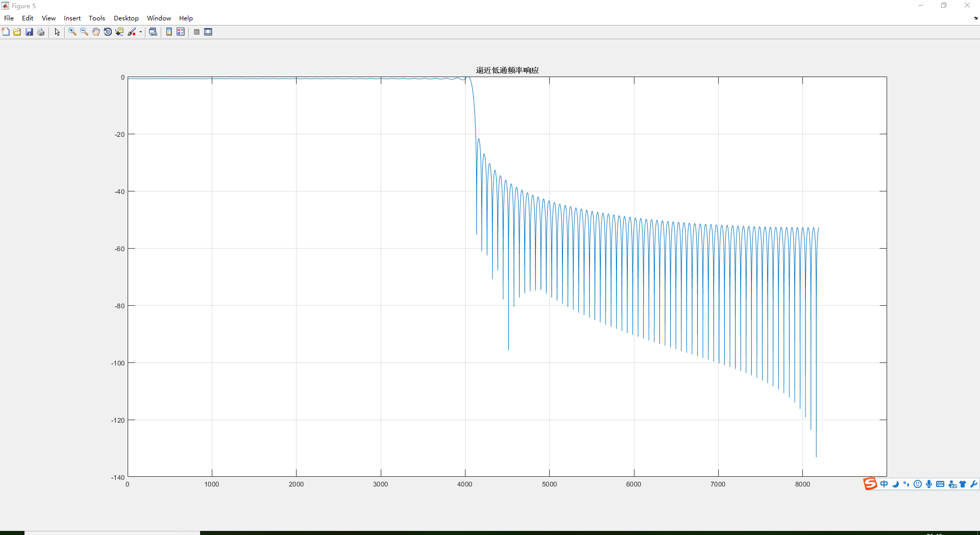Click the x-axis tick label 7000
Image resolution: width=980 pixels, height=535 pixels.
(x=718, y=484)
